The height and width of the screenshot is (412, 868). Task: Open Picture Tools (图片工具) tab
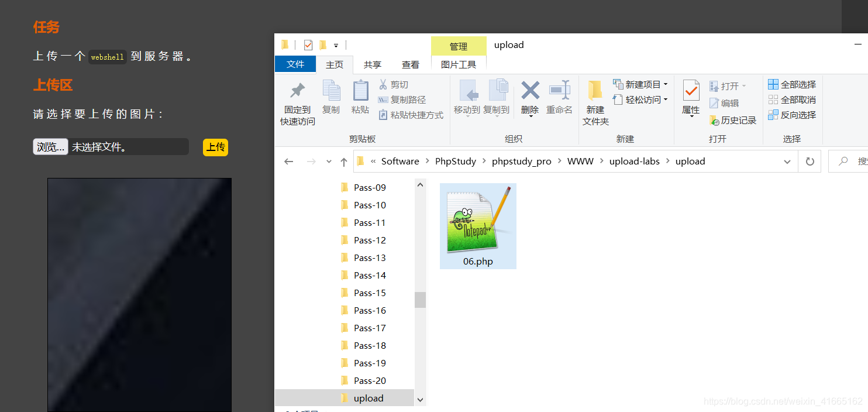(x=459, y=64)
